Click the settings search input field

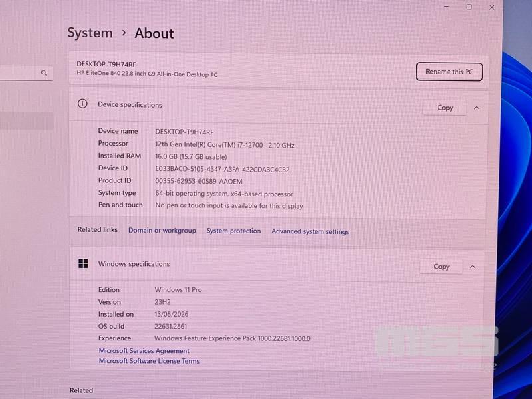[26, 73]
